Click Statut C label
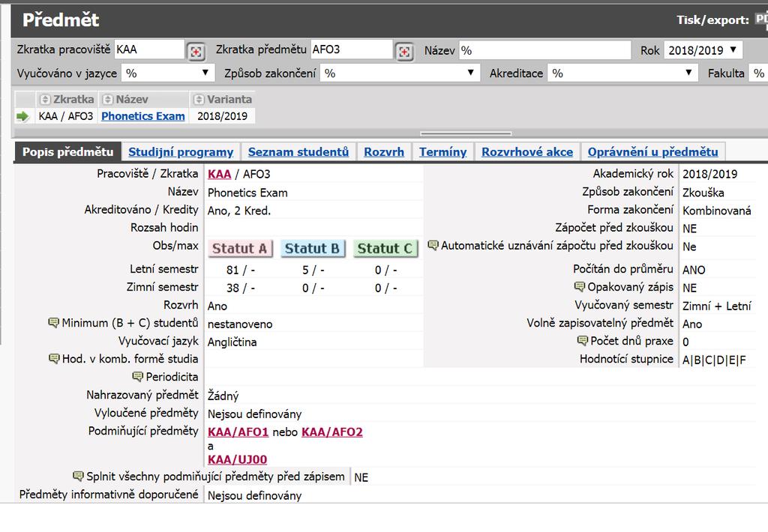The height and width of the screenshot is (532, 768). click(385, 249)
